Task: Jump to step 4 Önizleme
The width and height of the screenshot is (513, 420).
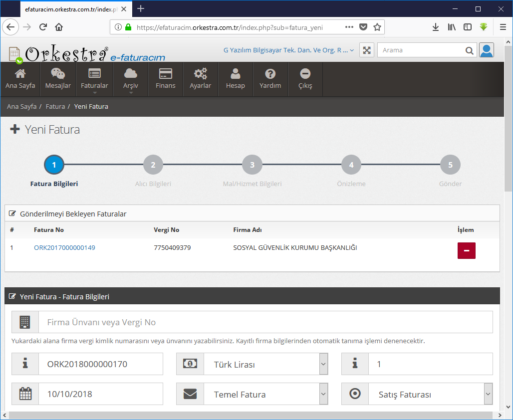Action: (x=351, y=165)
